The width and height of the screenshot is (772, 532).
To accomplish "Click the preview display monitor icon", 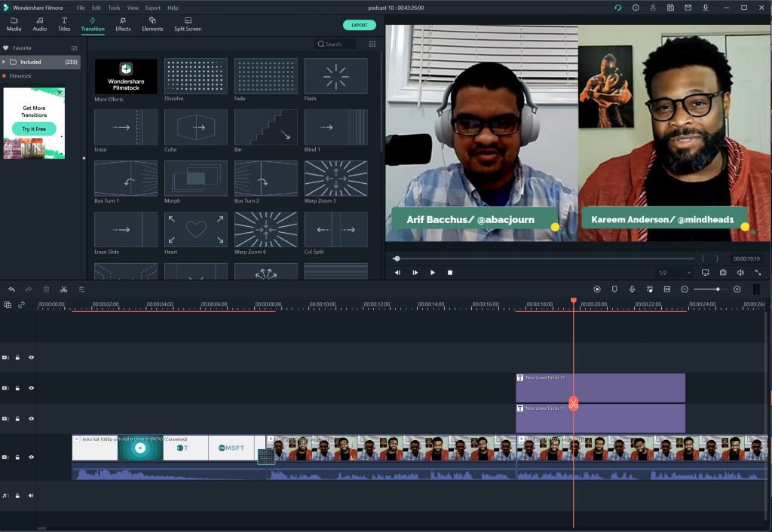I will (x=705, y=272).
